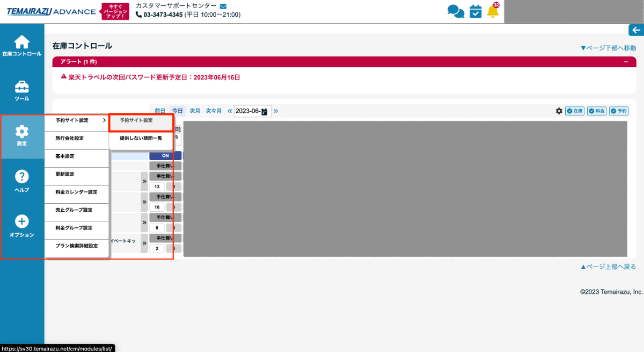
Task: Open the date picker calendar in date field
Action: [x=265, y=111]
